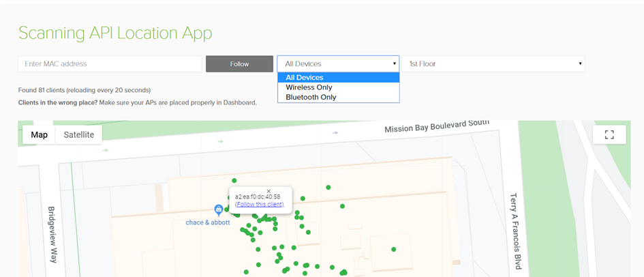This screenshot has height=277, width=644.
Task: Click the chace & abbott shop marker icon
Action: tap(218, 209)
